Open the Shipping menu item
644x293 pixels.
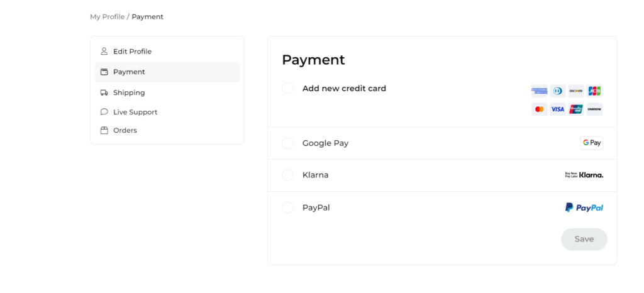click(167, 93)
